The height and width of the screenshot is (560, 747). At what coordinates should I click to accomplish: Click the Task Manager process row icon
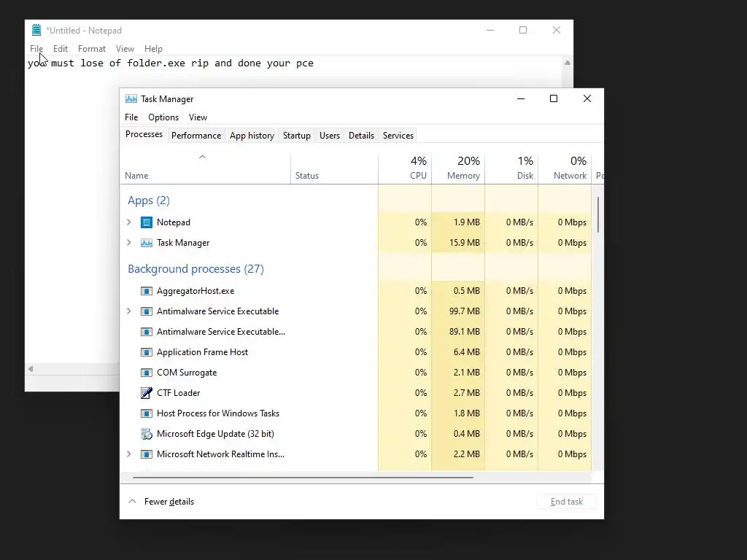146,243
